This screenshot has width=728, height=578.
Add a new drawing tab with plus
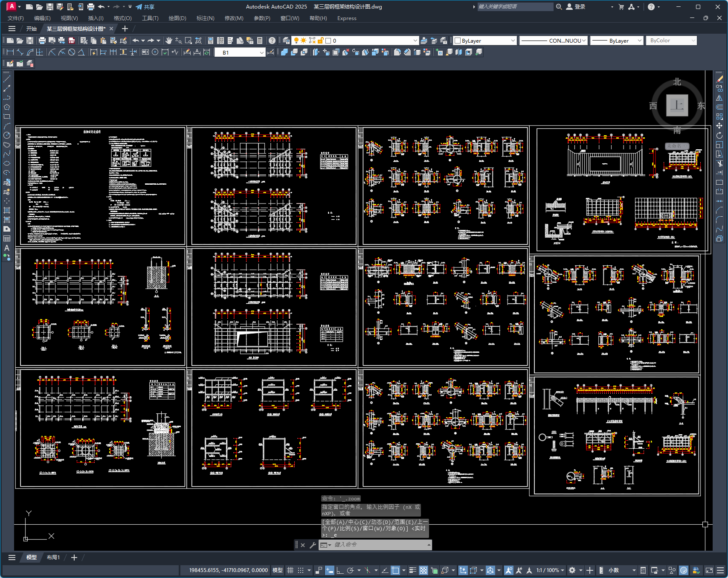[x=125, y=29]
